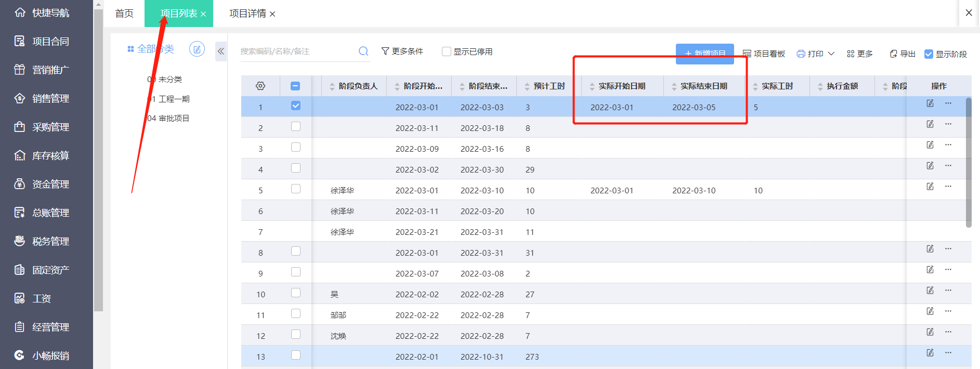Open more actions ellipsis in row 5
This screenshot has width=980, height=369.
click(948, 187)
